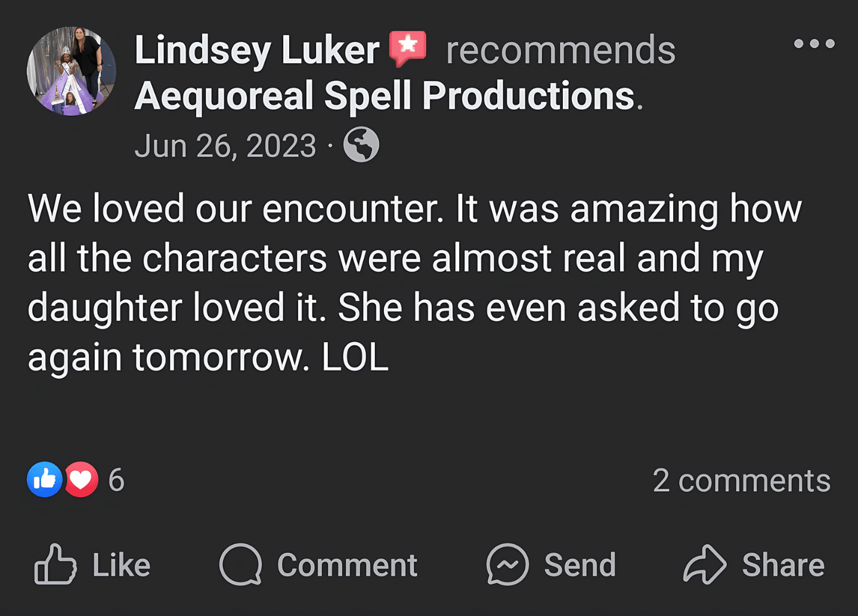This screenshot has height=616, width=858.
Task: Click the blue thumbs-up reaction emoji
Action: click(x=45, y=479)
